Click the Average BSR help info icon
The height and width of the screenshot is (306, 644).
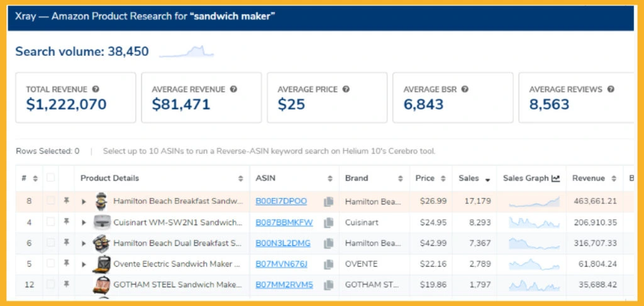click(465, 89)
